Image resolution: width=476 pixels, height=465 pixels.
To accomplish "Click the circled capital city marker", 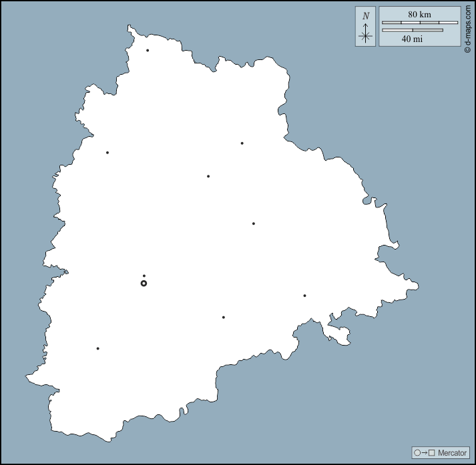I will point(144,284).
